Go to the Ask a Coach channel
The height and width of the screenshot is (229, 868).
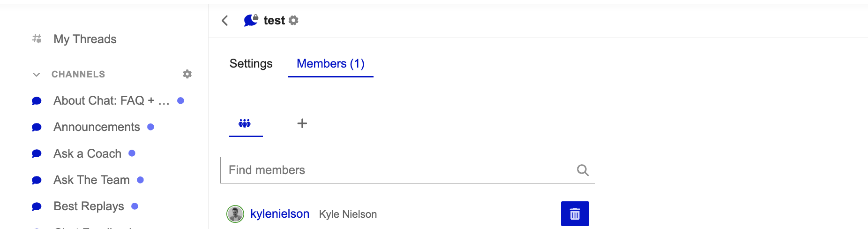coord(87,153)
